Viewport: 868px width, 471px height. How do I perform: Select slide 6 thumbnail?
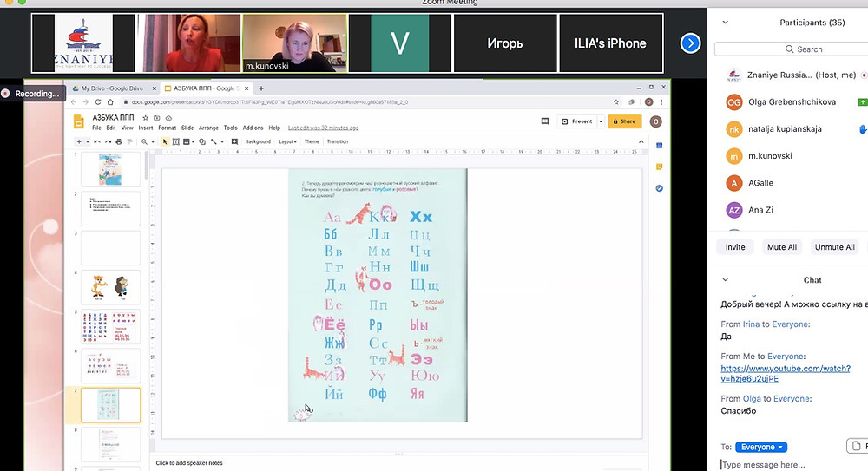tap(111, 366)
